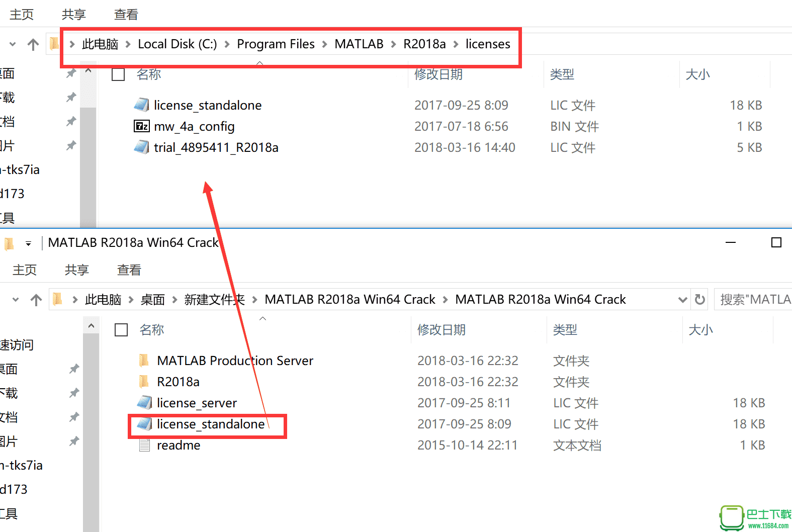Go to R2018a folder in licenses breadcrumb
Screen dimensions: 792x532
(x=424, y=44)
